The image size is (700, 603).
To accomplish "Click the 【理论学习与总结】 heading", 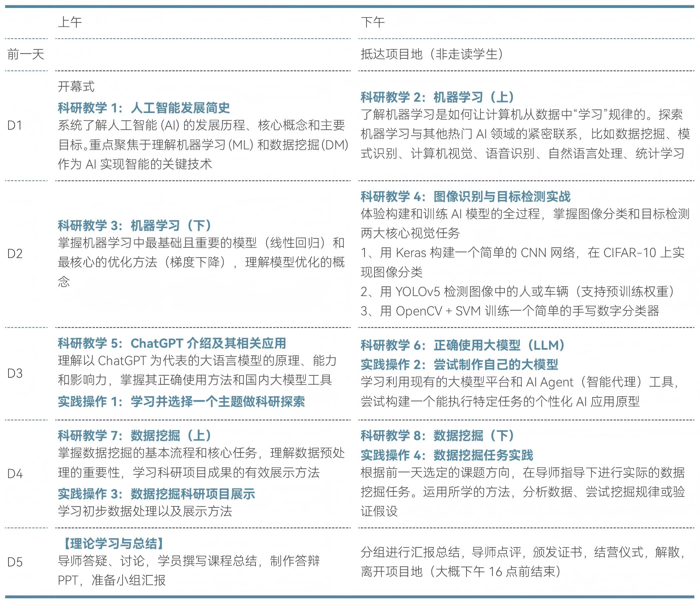I will (114, 544).
